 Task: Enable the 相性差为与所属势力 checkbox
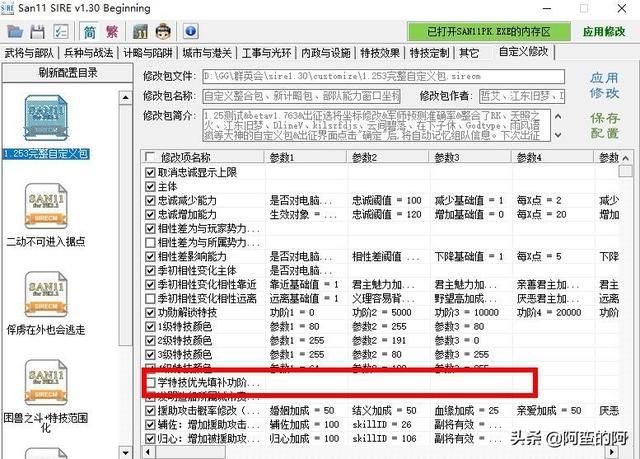[x=150, y=242]
